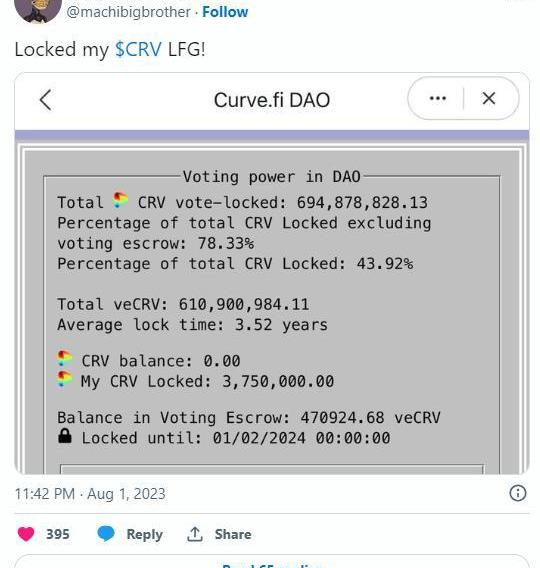Open the three-dot more options menu

437,98
